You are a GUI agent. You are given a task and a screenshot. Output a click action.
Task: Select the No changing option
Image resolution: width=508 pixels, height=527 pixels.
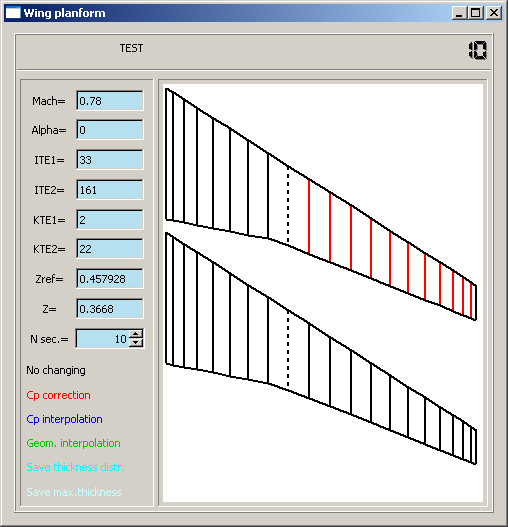click(x=56, y=370)
